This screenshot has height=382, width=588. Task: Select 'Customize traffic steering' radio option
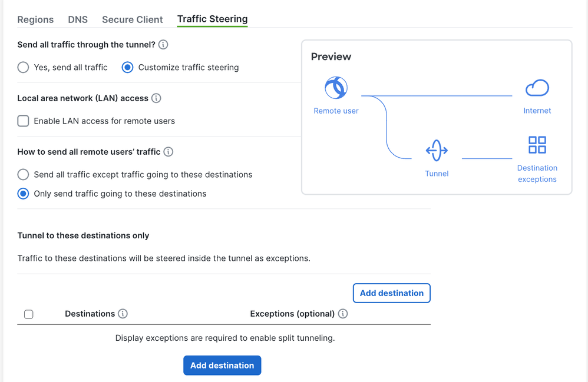[127, 67]
